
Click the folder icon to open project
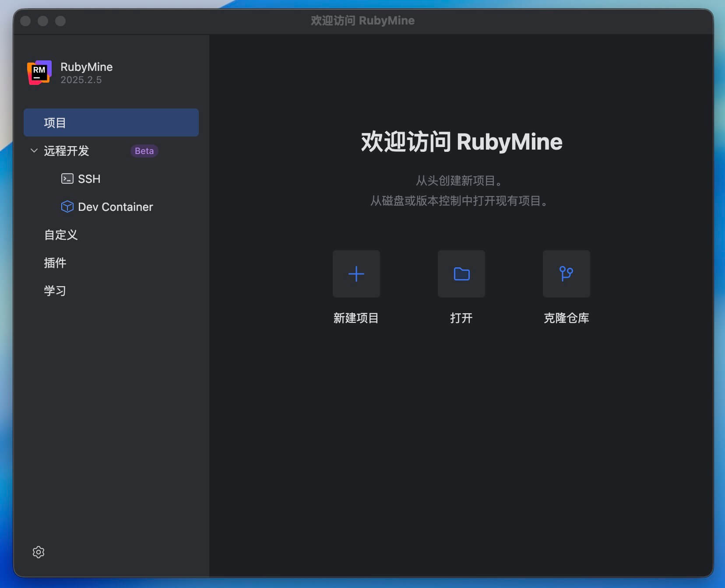click(x=461, y=274)
